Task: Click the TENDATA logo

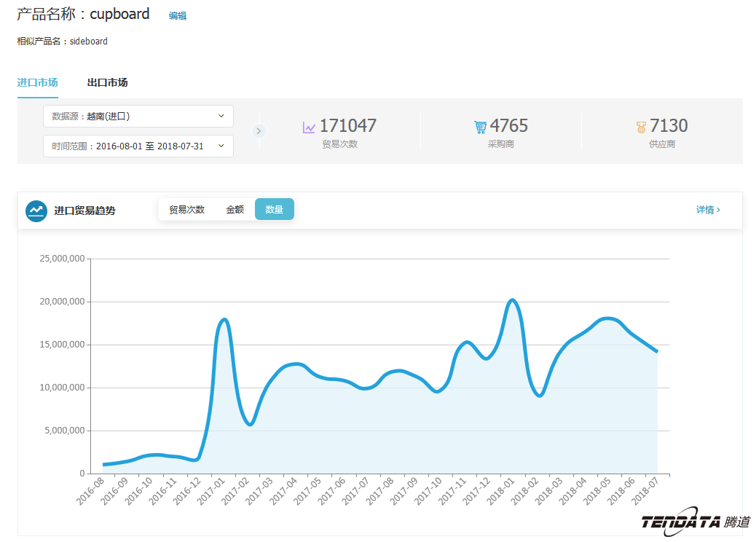Action: click(x=695, y=521)
